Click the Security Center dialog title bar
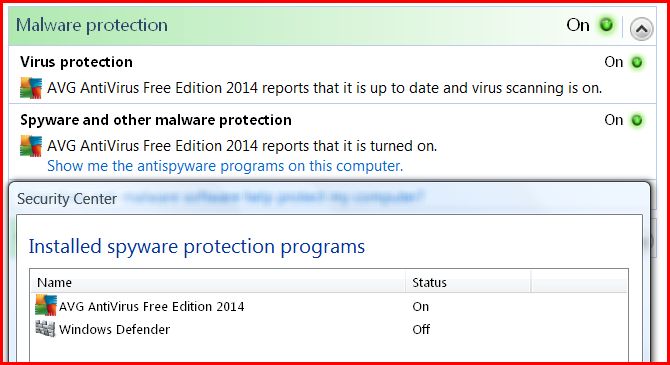Screen dimensions: 670x365 pos(329,199)
